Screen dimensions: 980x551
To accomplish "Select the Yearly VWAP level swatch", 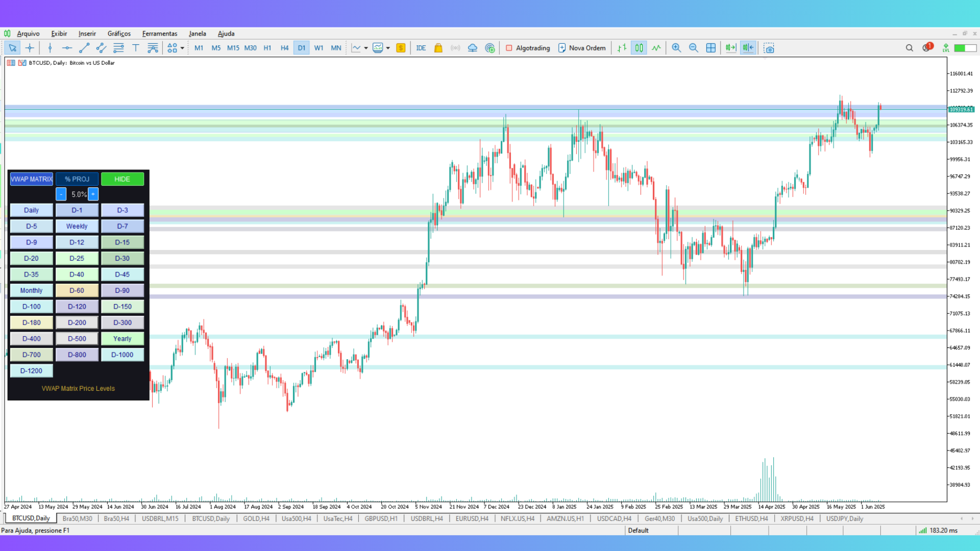I will point(122,339).
